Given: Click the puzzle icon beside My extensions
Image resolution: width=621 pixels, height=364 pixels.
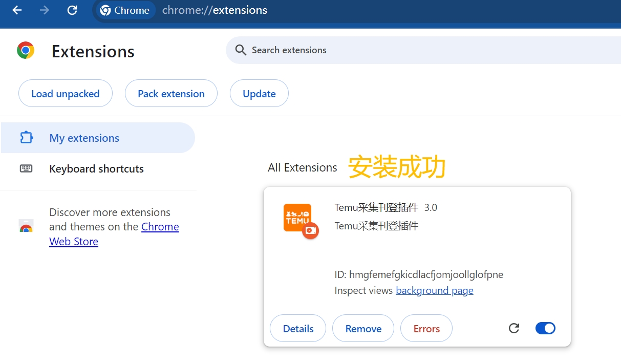Looking at the screenshot, I should pos(26,138).
